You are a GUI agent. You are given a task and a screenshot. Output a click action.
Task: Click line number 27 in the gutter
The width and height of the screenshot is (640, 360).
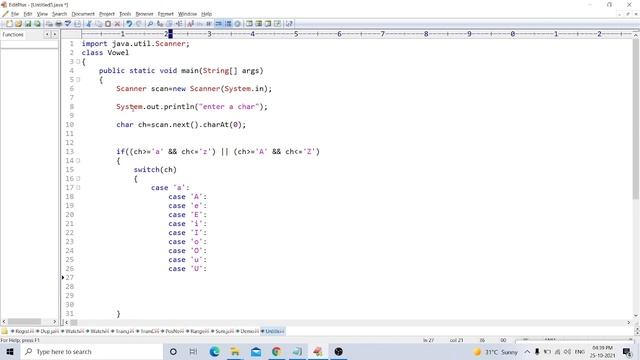(69, 278)
